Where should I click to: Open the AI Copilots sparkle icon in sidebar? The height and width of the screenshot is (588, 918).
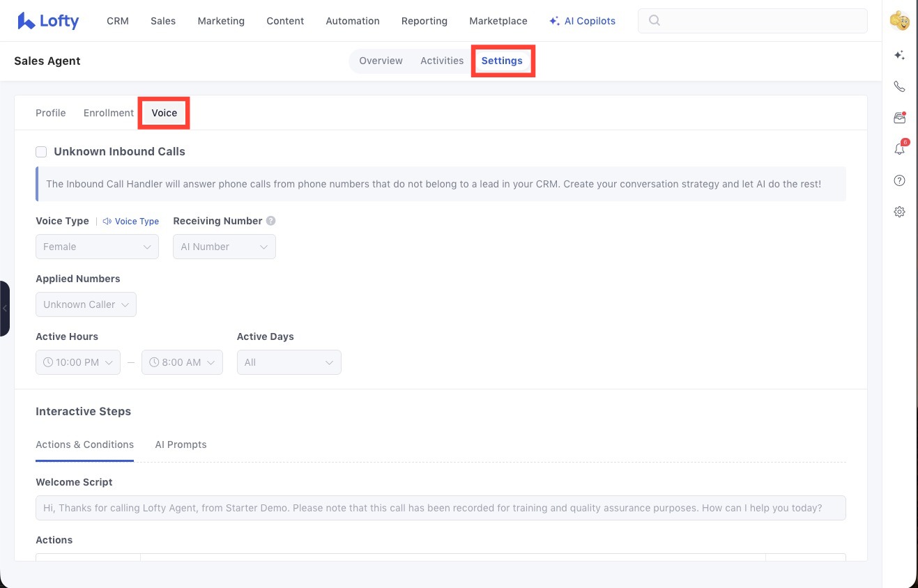[899, 55]
